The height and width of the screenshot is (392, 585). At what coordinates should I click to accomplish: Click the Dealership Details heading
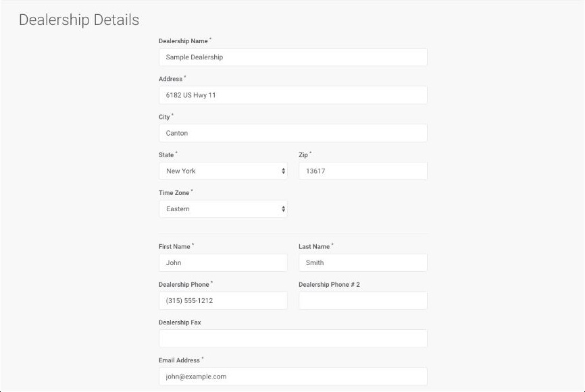(x=79, y=20)
